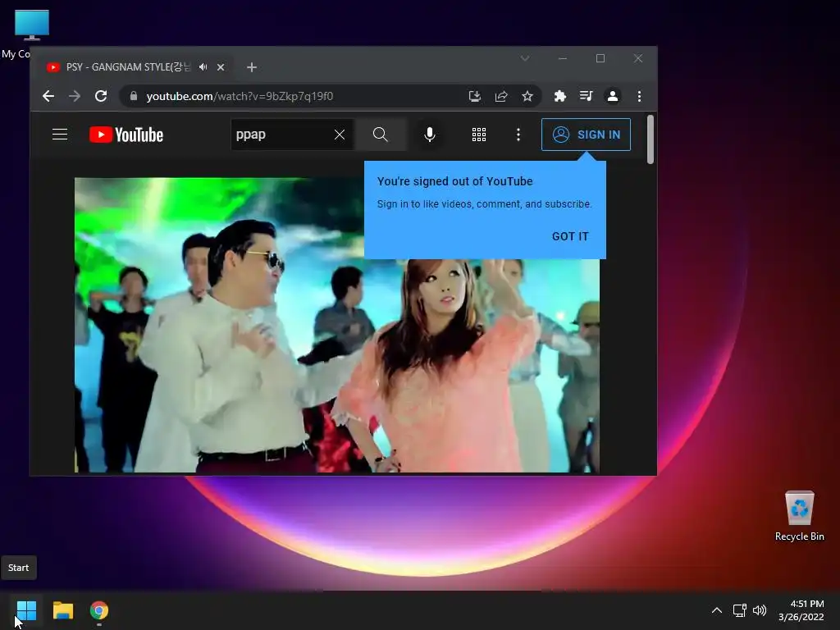Image resolution: width=840 pixels, height=630 pixels.
Task: Open the Chrome extensions puzzle icon
Action: pyautogui.click(x=559, y=96)
